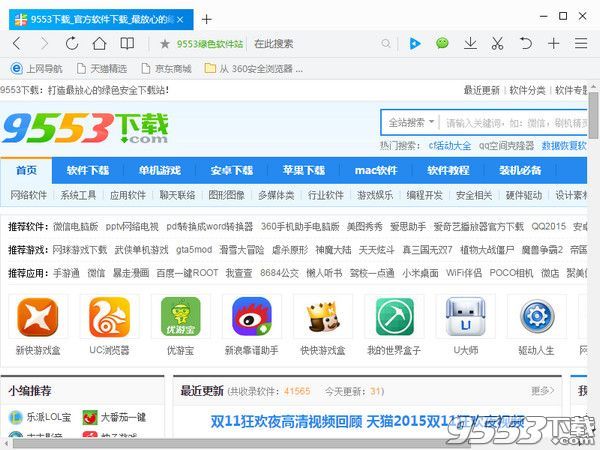
Task: Open the green WeChat icon
Action: 442,43
